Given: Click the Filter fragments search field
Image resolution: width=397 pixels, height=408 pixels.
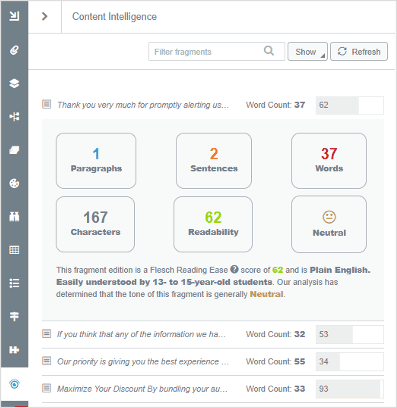Looking at the screenshot, I should (216, 52).
